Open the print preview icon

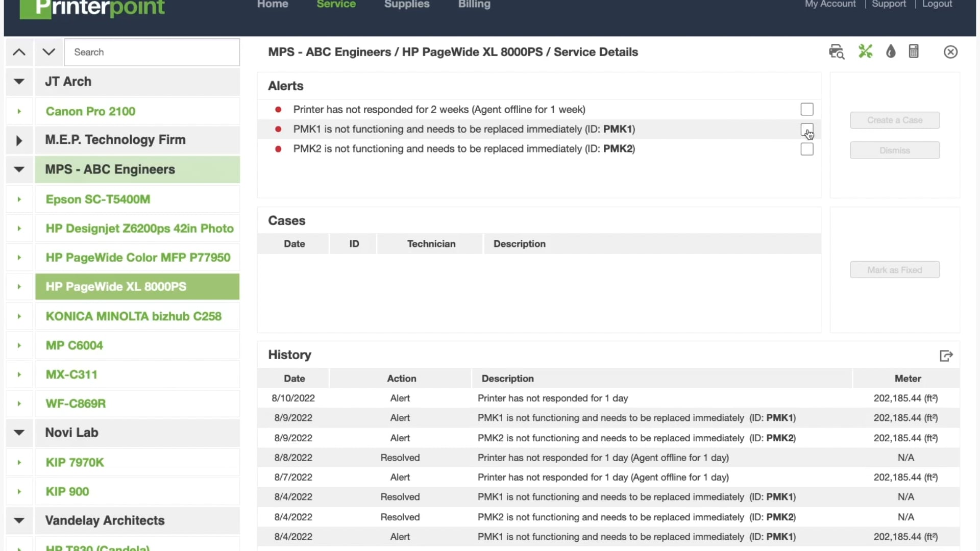tap(836, 51)
